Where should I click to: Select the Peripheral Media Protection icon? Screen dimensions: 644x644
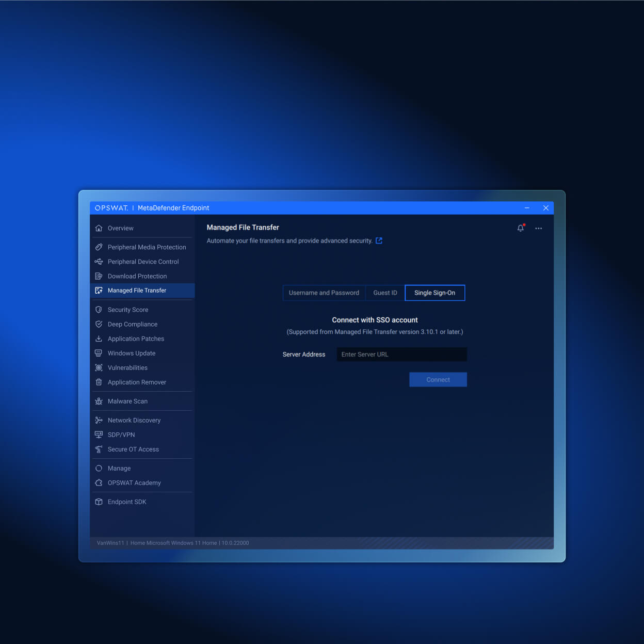pyautogui.click(x=99, y=247)
